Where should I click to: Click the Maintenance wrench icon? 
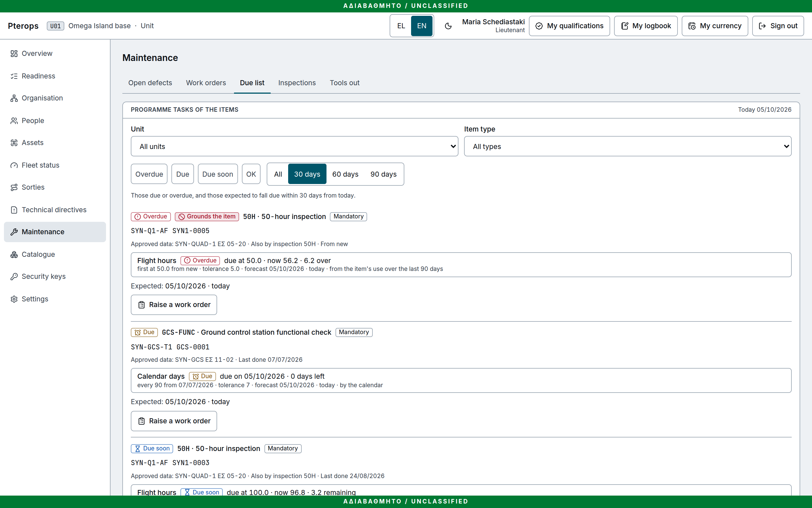pos(14,232)
